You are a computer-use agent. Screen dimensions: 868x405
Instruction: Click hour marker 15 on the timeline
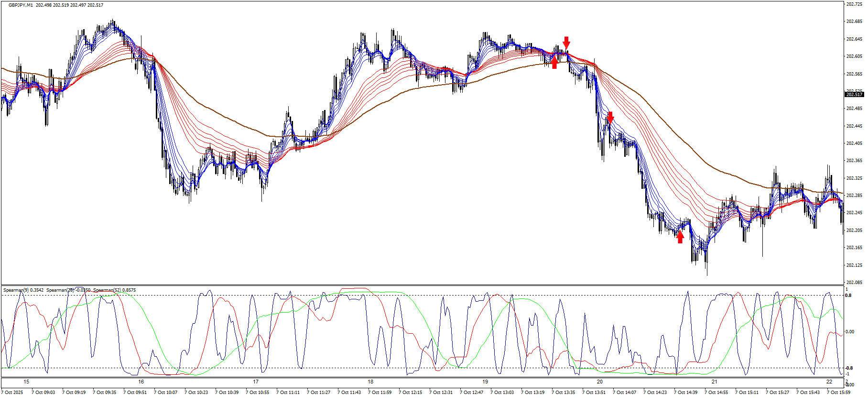26,382
